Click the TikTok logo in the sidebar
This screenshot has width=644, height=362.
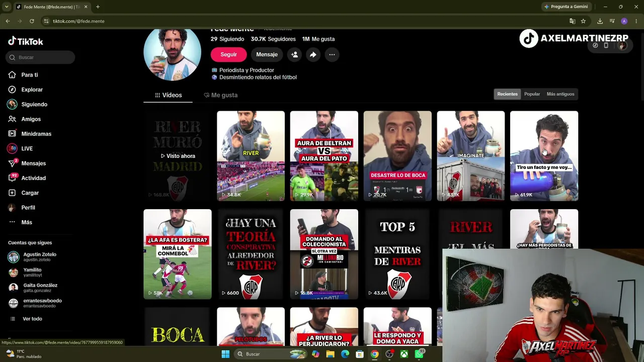point(26,41)
